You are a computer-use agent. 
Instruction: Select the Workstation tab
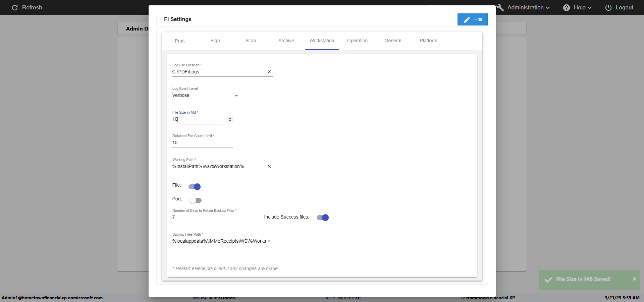(x=322, y=41)
